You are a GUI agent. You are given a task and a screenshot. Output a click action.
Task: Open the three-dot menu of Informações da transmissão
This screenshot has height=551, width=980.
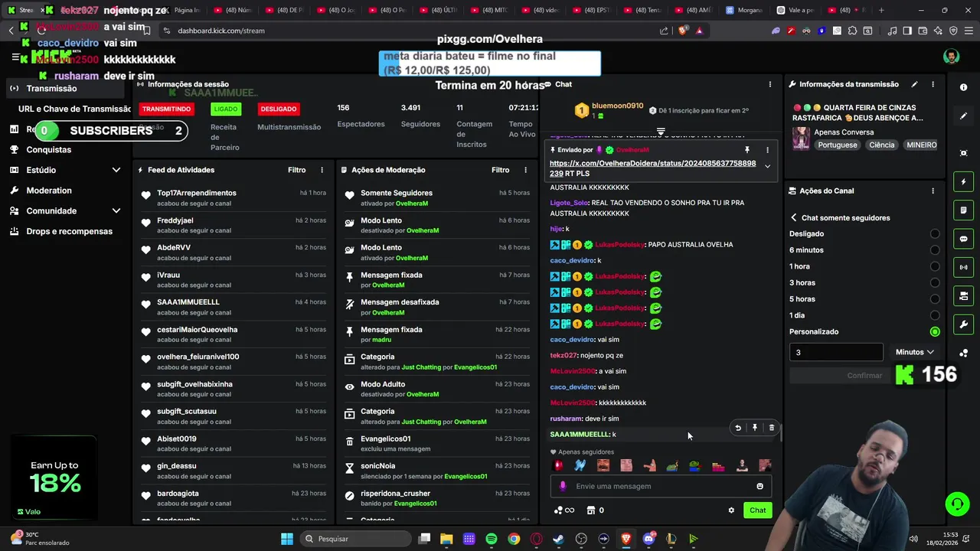pyautogui.click(x=933, y=84)
